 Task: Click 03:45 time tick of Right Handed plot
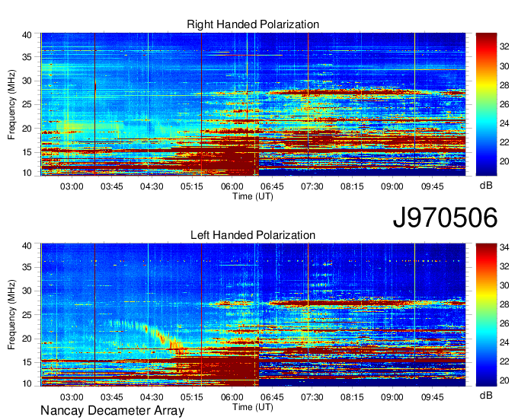[x=112, y=186]
